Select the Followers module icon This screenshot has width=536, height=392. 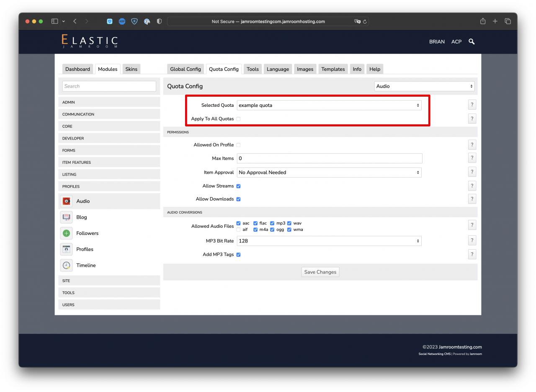coord(67,233)
